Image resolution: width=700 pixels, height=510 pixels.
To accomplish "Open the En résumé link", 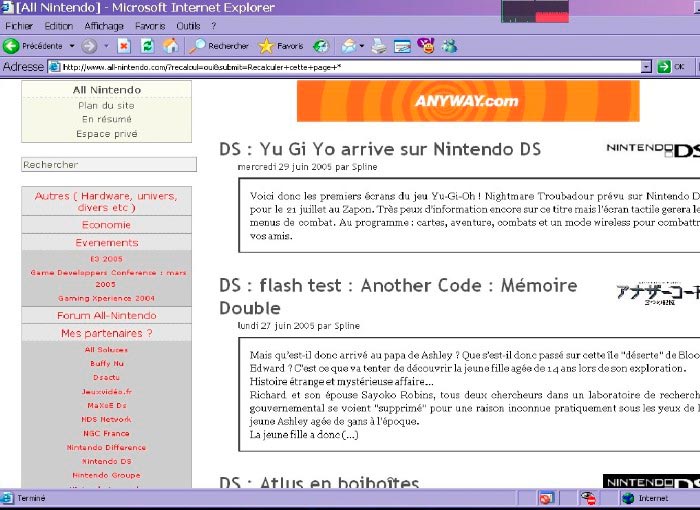I will [x=107, y=119].
